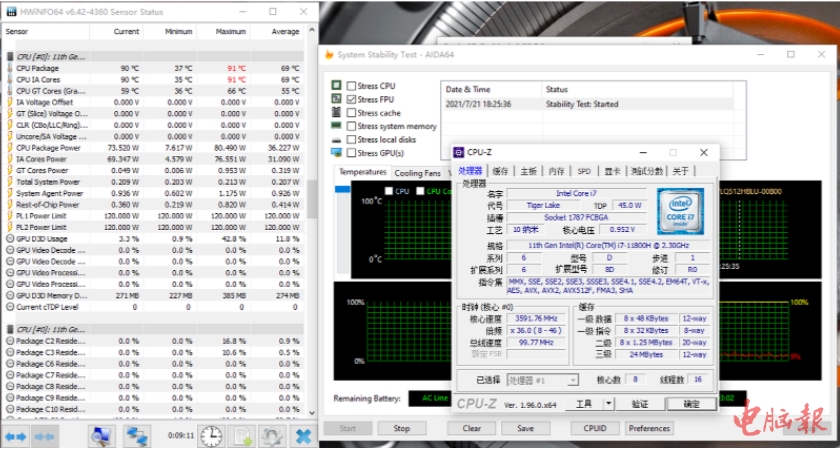
Task: Click HWiNFO expand-columns blue arrows icon
Action: [x=16, y=437]
